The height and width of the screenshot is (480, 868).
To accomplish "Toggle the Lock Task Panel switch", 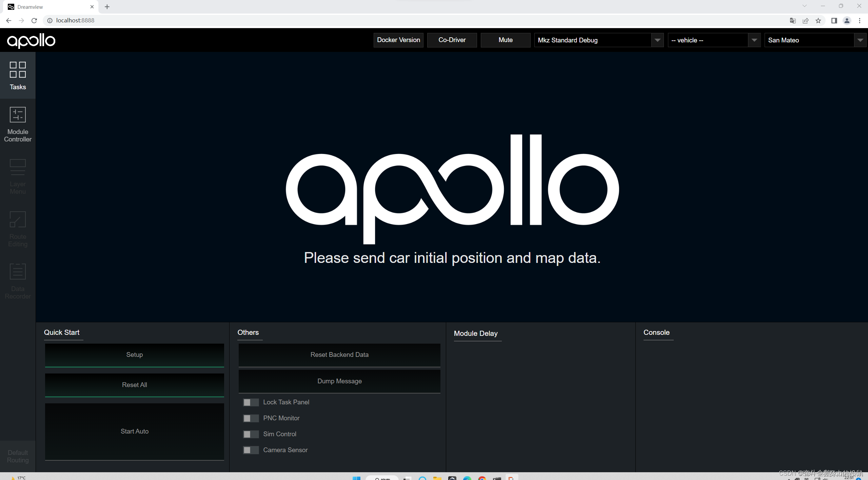I will 251,402.
